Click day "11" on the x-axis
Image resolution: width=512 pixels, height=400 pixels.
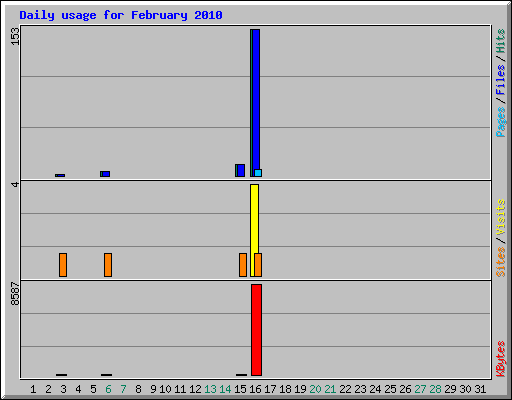coord(180,389)
